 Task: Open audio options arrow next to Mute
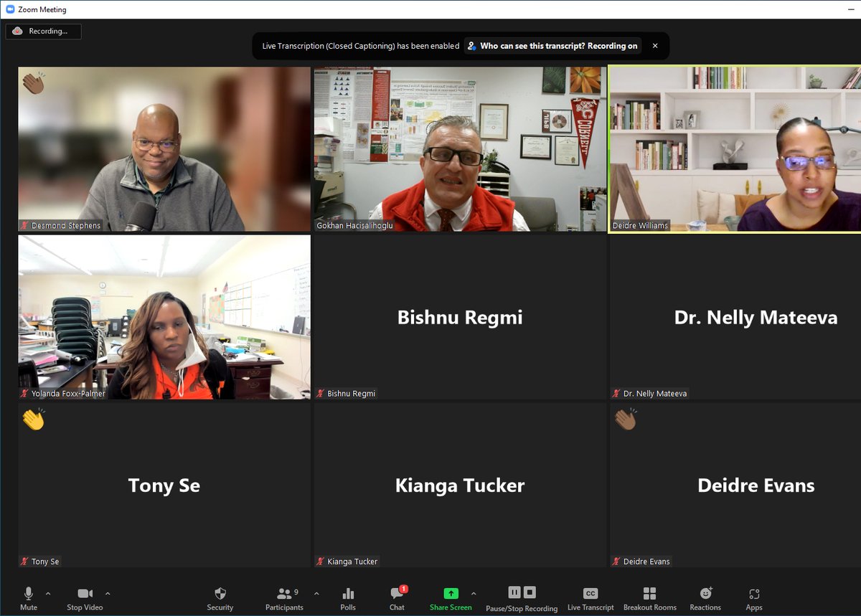tap(48, 594)
